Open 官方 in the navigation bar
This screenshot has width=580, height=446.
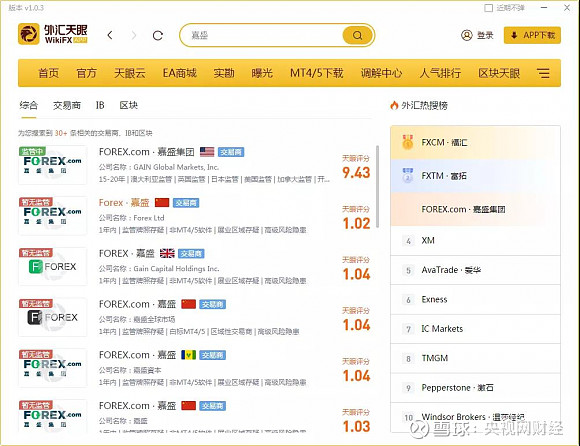pos(86,73)
